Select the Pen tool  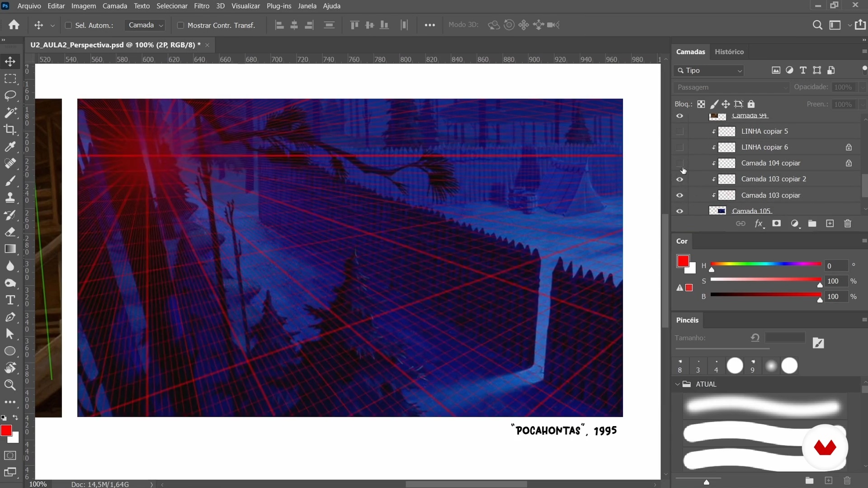pos(10,317)
